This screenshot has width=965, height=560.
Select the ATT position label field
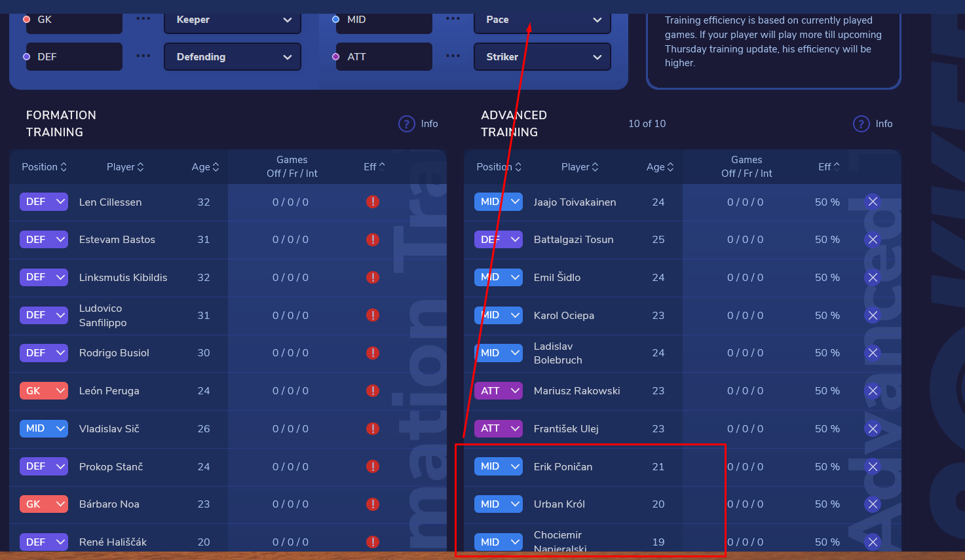pos(384,57)
